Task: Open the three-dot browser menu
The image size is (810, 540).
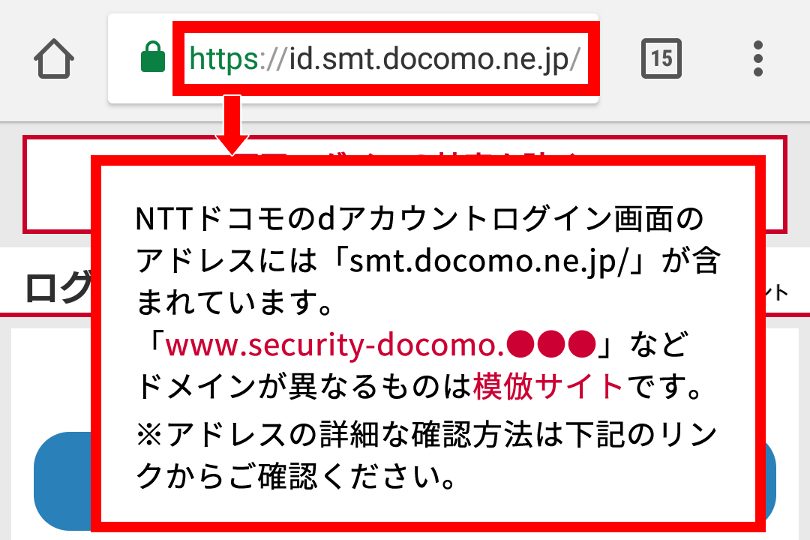Action: coord(758,58)
